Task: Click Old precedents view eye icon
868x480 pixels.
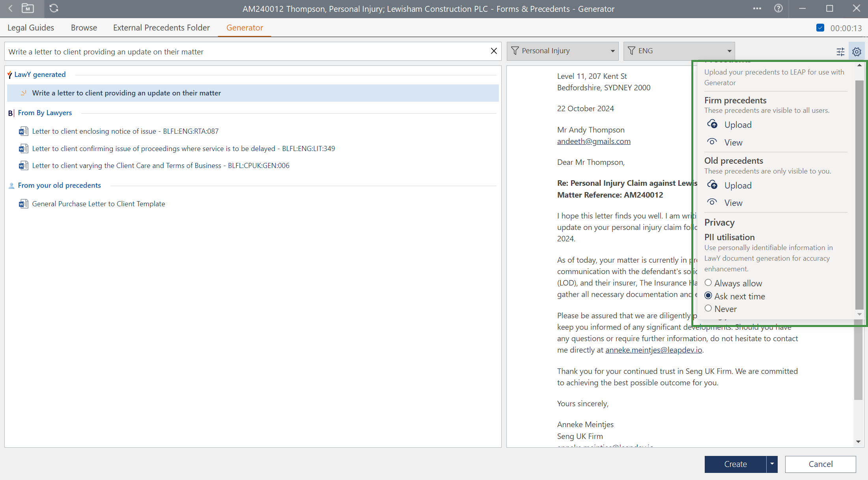Action: (x=712, y=202)
